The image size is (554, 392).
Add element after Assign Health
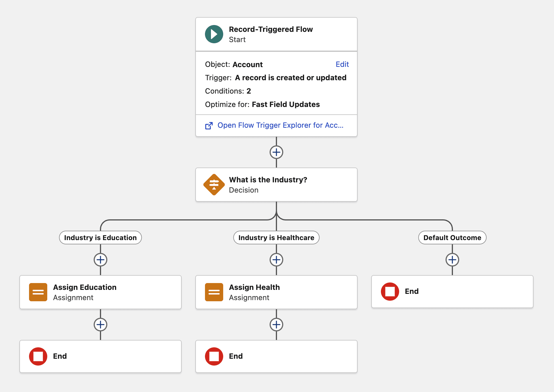click(276, 325)
